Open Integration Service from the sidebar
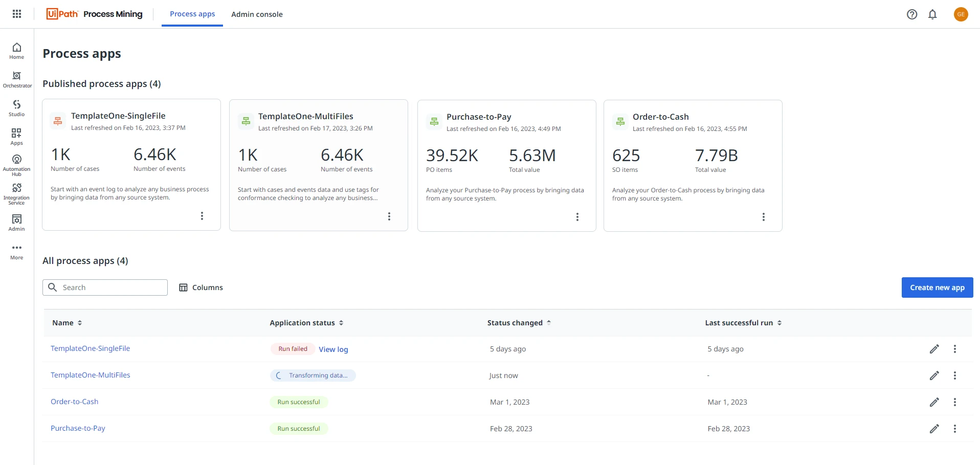The image size is (980, 465). [x=17, y=194]
